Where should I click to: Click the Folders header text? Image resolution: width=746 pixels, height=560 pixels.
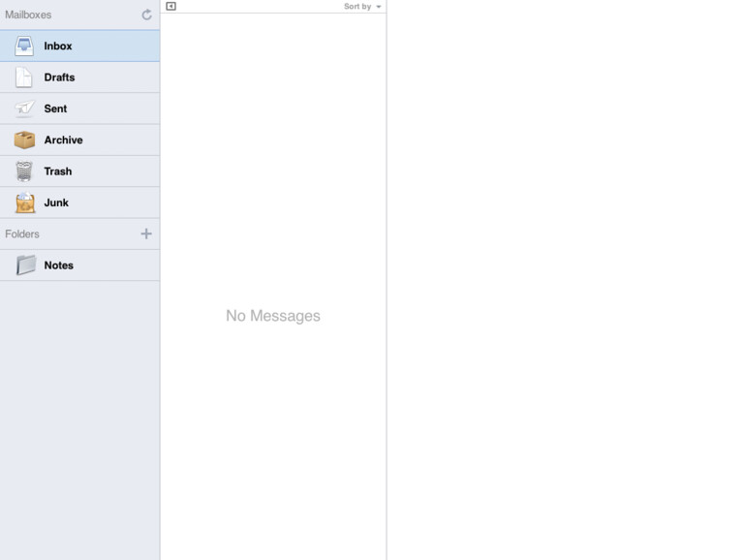point(22,234)
